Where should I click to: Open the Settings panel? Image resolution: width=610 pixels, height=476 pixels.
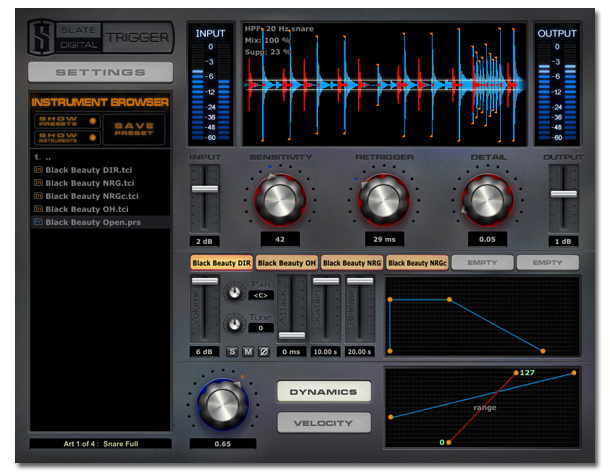pyautogui.click(x=100, y=72)
